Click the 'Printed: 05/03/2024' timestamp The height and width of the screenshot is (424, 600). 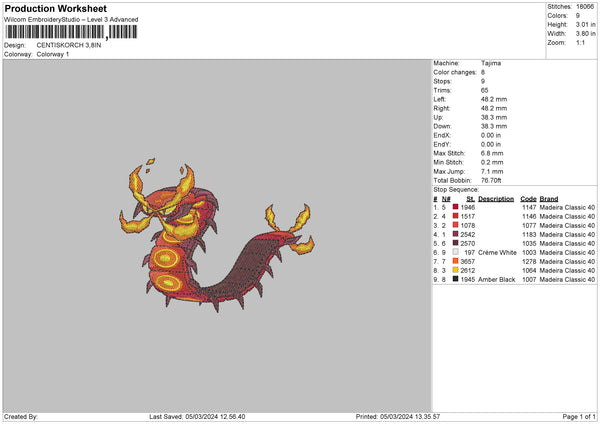click(398, 417)
